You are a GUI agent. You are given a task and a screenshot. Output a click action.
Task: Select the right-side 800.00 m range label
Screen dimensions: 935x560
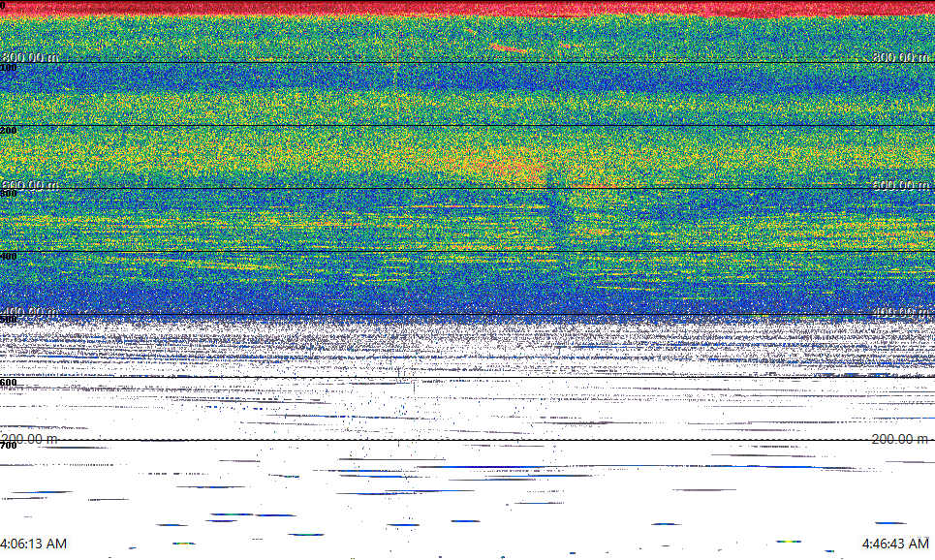(x=900, y=57)
